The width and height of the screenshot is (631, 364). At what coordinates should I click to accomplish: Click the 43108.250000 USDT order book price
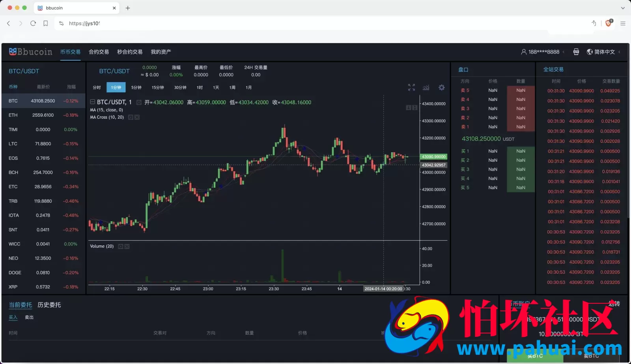click(488, 139)
